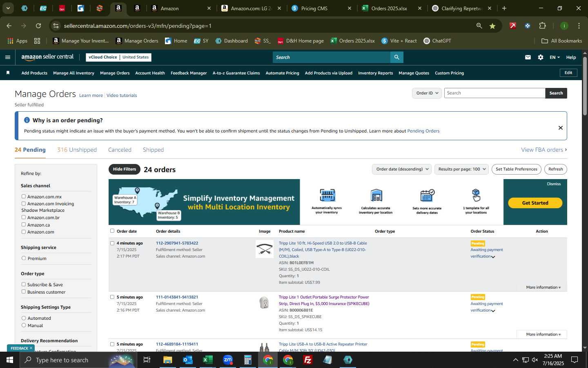
Task: Open the EN language dropdown
Action: [x=555, y=57]
